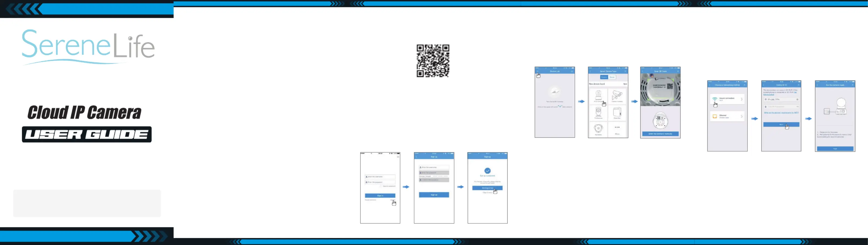
Task: Tap back arrow on Scan QR Code screen
Action: pos(643,71)
